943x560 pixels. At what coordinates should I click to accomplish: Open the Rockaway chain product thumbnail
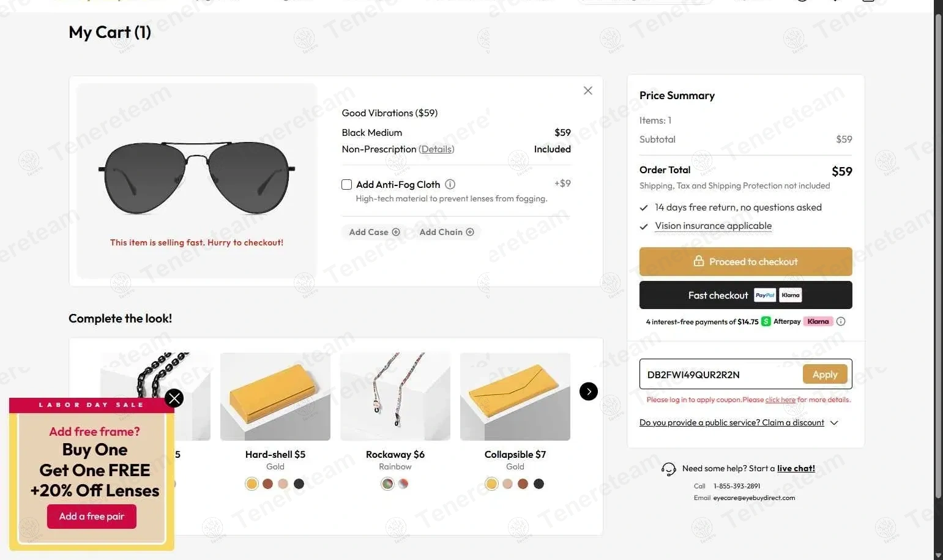[x=395, y=396]
